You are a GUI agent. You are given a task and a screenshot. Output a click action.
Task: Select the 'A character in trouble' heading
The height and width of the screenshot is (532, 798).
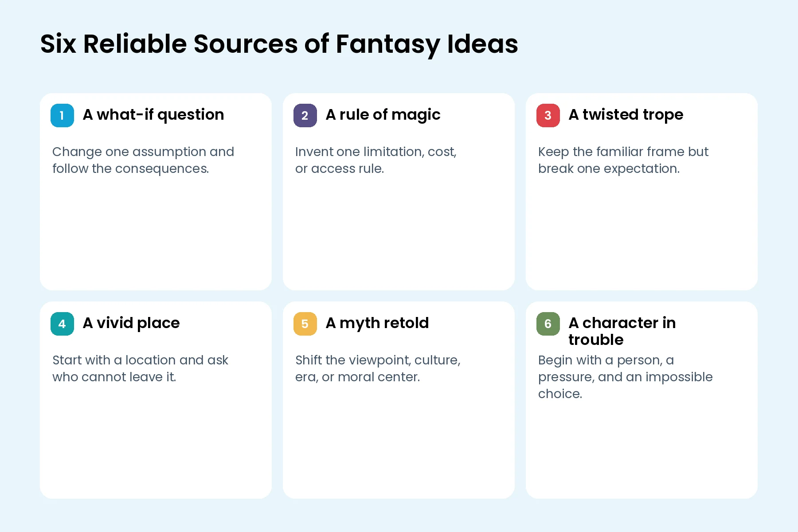pyautogui.click(x=622, y=331)
